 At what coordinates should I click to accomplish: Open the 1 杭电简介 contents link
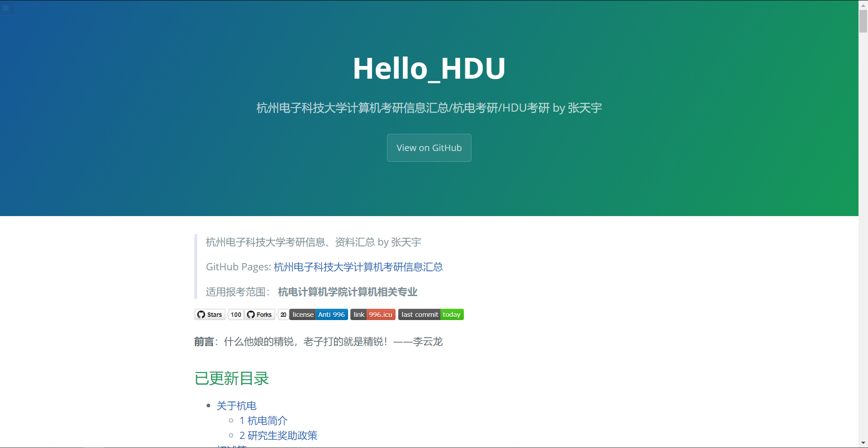264,421
